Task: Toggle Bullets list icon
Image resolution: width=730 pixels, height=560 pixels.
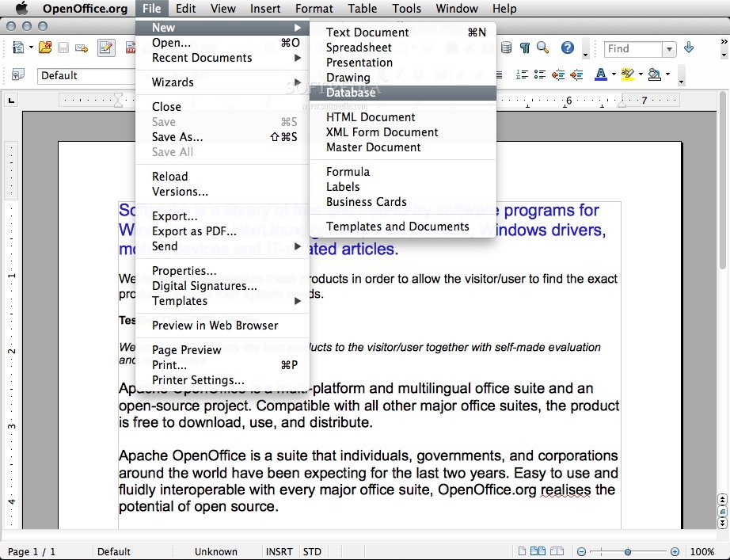Action: click(540, 74)
